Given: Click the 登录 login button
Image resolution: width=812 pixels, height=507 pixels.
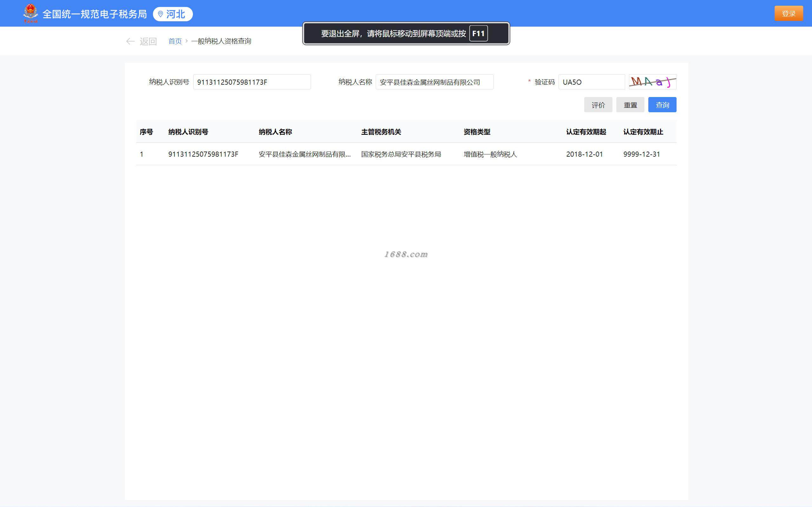Looking at the screenshot, I should coord(788,13).
